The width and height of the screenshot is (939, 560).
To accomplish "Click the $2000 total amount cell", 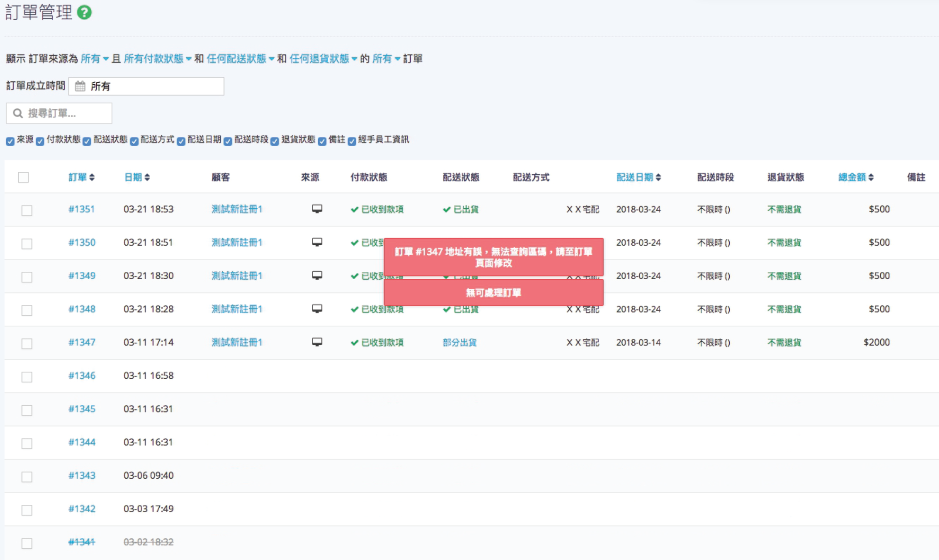I will 876,342.
